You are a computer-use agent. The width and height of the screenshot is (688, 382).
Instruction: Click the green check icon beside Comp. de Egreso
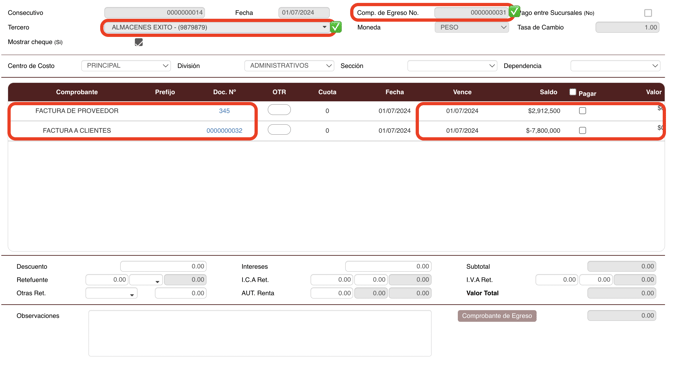[x=515, y=11]
